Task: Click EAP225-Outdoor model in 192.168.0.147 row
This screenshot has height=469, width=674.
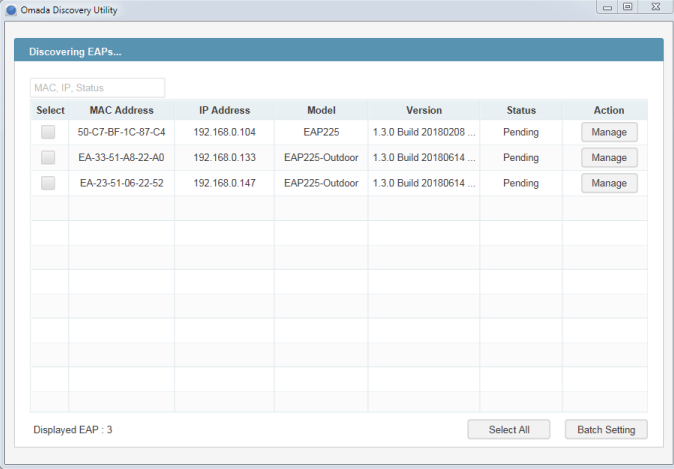Action: [321, 183]
